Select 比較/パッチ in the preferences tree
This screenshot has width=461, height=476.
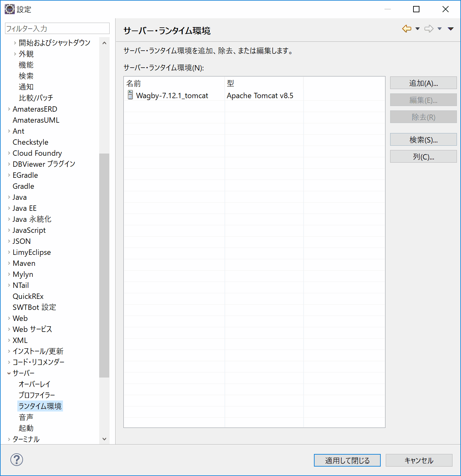(x=36, y=98)
